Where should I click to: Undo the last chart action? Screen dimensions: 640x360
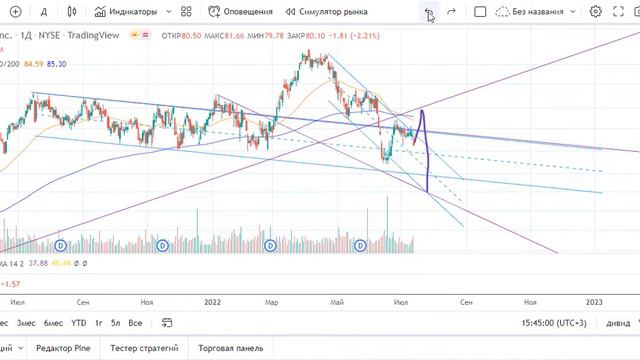pyautogui.click(x=428, y=12)
